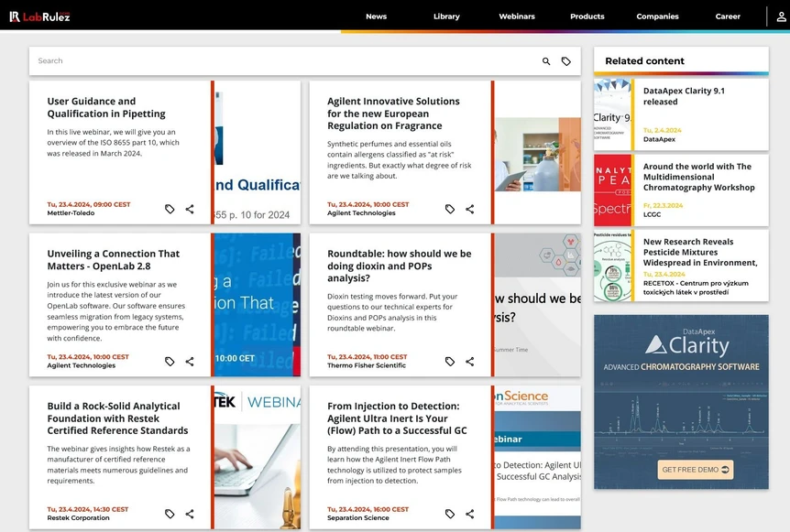Open the Products menu

(x=587, y=16)
